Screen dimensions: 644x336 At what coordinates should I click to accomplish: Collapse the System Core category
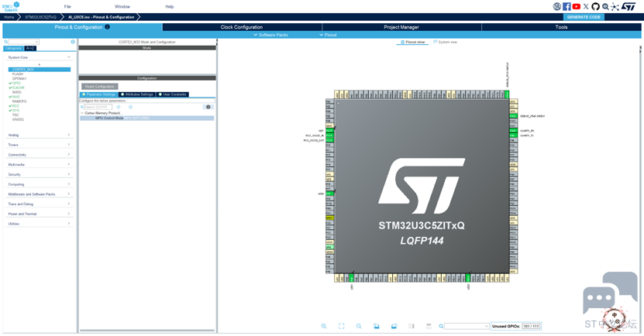click(x=69, y=57)
